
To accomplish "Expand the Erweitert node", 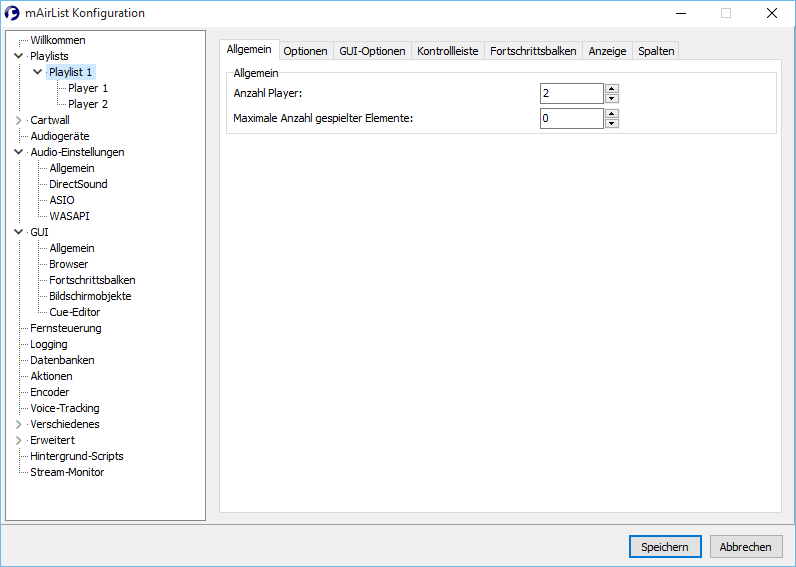I will 19,440.
